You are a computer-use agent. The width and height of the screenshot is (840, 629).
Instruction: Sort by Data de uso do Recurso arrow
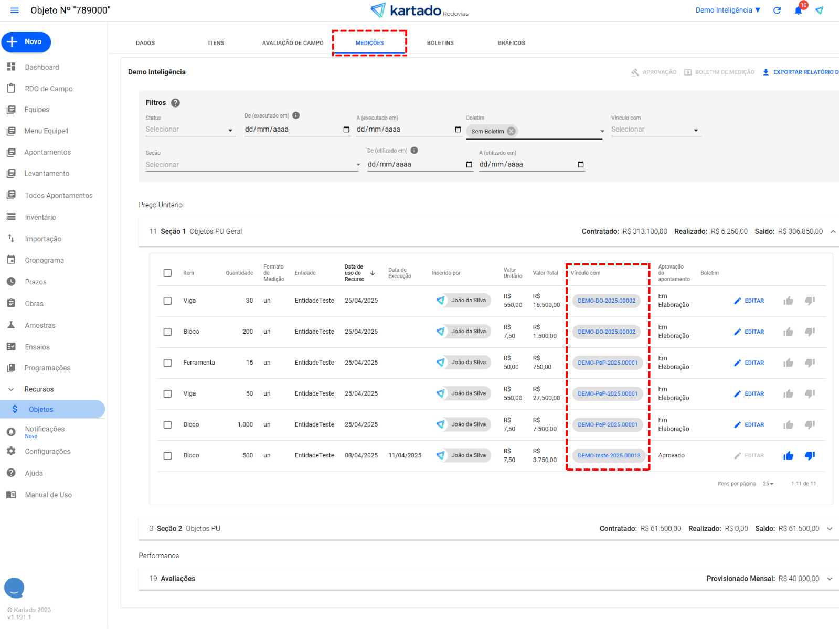pyautogui.click(x=373, y=273)
